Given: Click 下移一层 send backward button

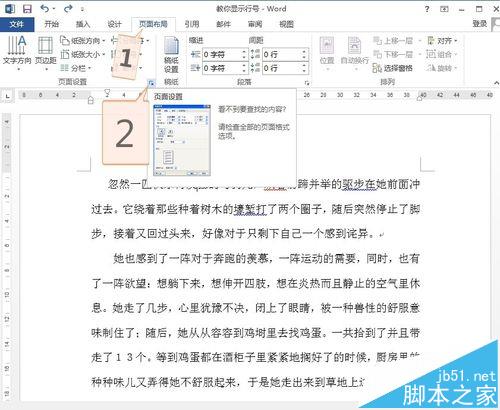Looking at the screenshot, I should click(393, 54).
